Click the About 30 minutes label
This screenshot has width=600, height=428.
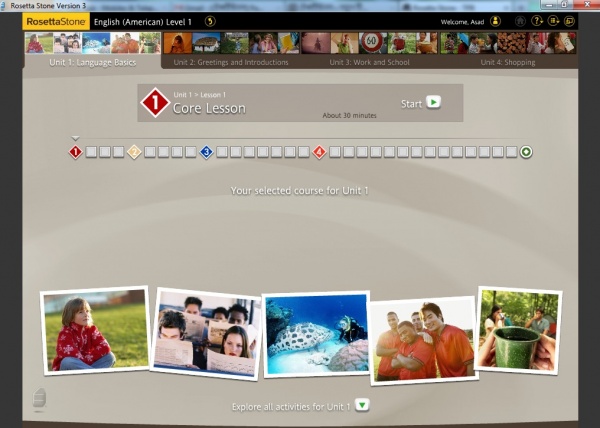[x=349, y=115]
